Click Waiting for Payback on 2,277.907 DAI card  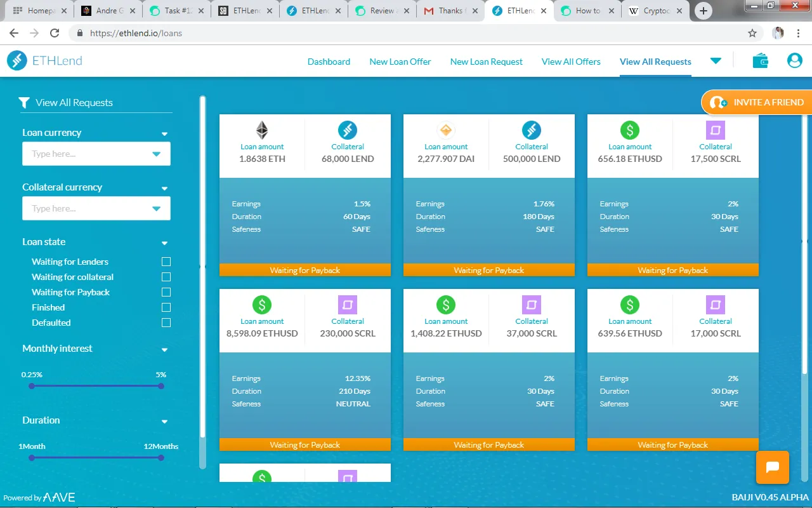pos(489,270)
